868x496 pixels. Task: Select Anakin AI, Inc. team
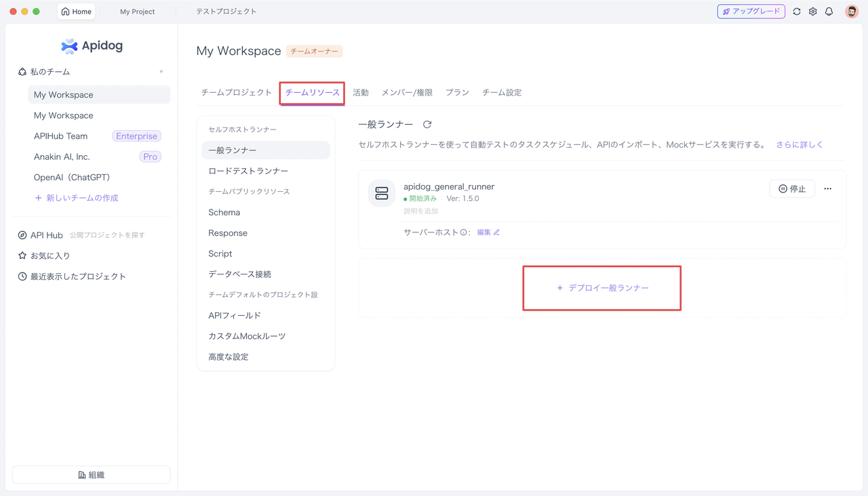[62, 157]
